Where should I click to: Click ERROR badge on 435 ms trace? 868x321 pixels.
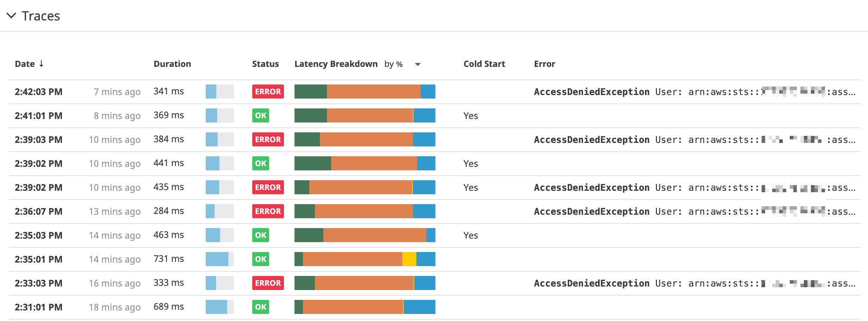[x=268, y=187]
